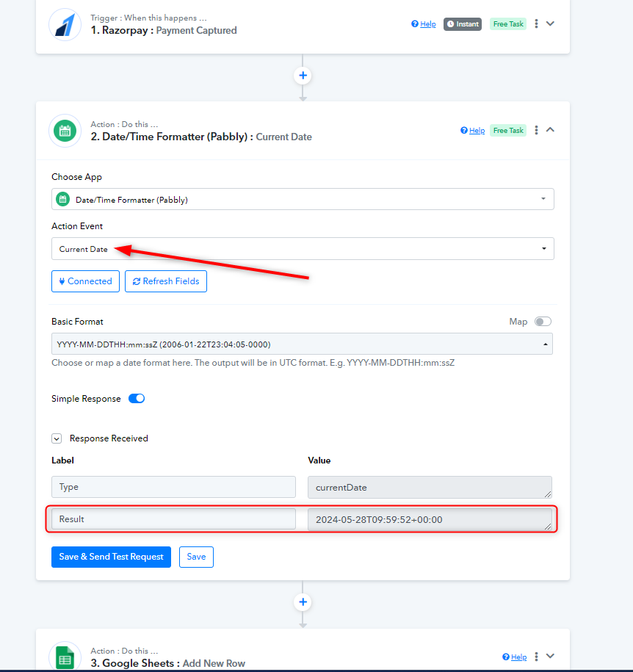
Task: Click the Connected button
Action: (85, 281)
